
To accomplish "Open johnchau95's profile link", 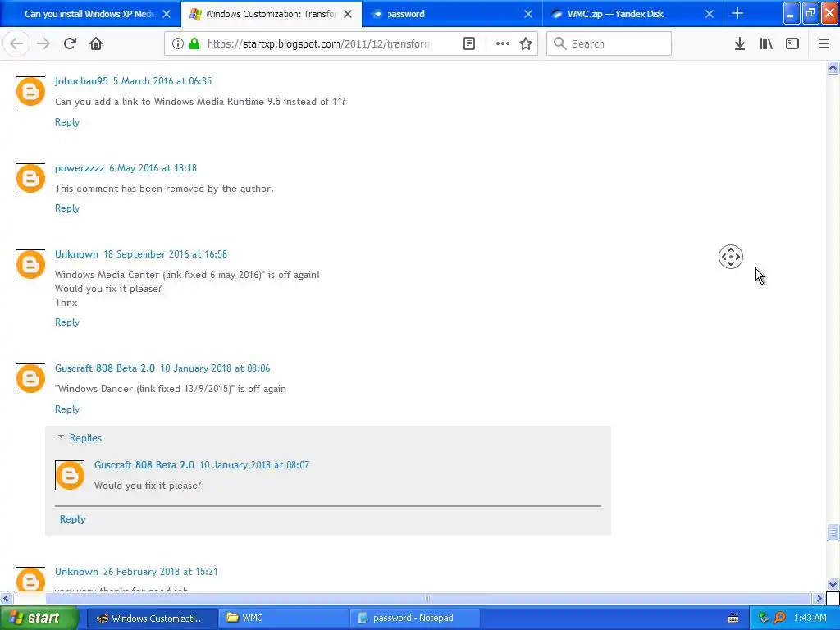I will point(81,81).
